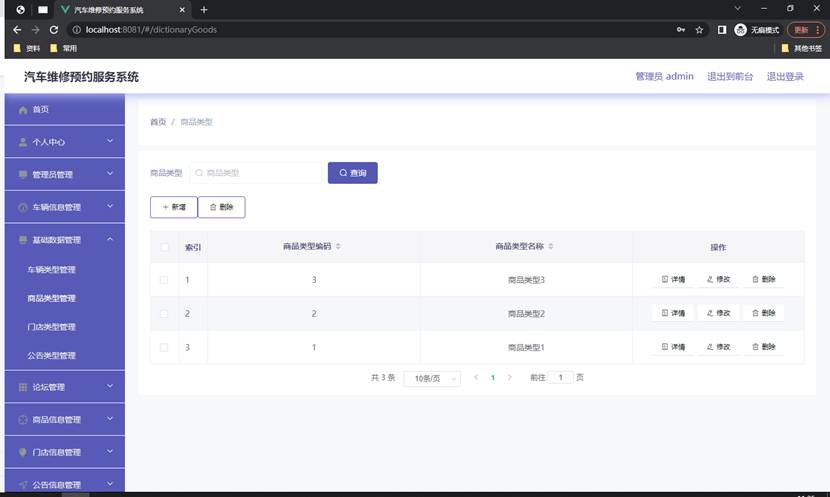Open 门店类型管理 submenu item
This screenshot has width=830, height=497.
point(65,327)
